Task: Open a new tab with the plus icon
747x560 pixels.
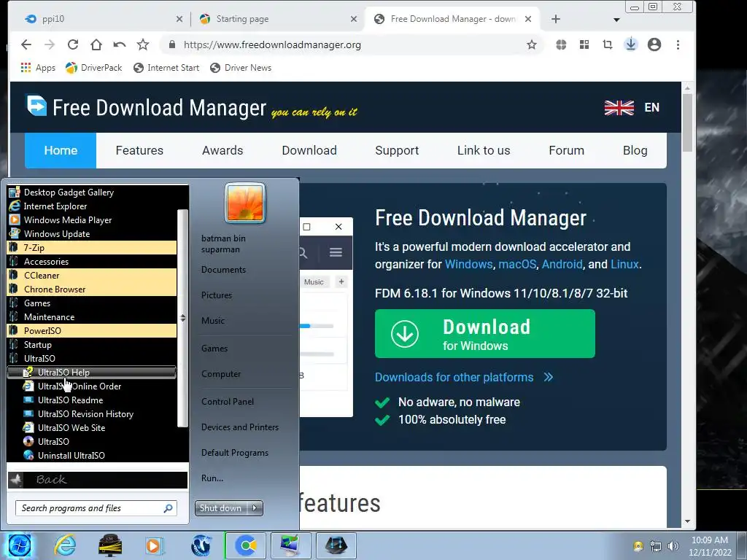Action: pos(555,19)
